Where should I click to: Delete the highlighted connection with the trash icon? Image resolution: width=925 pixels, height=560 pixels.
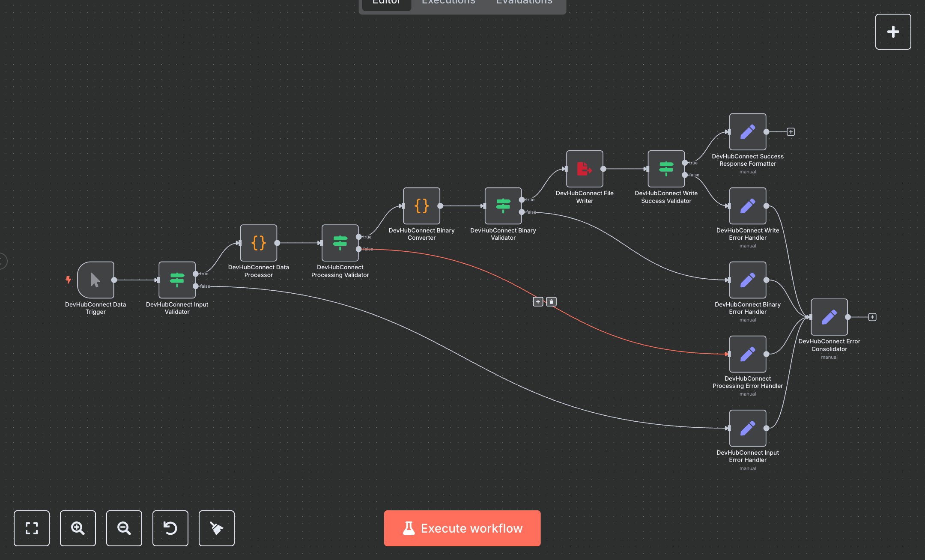point(552,301)
